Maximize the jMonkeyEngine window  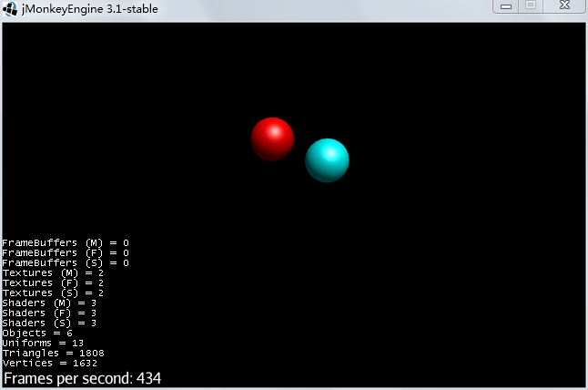pos(531,5)
